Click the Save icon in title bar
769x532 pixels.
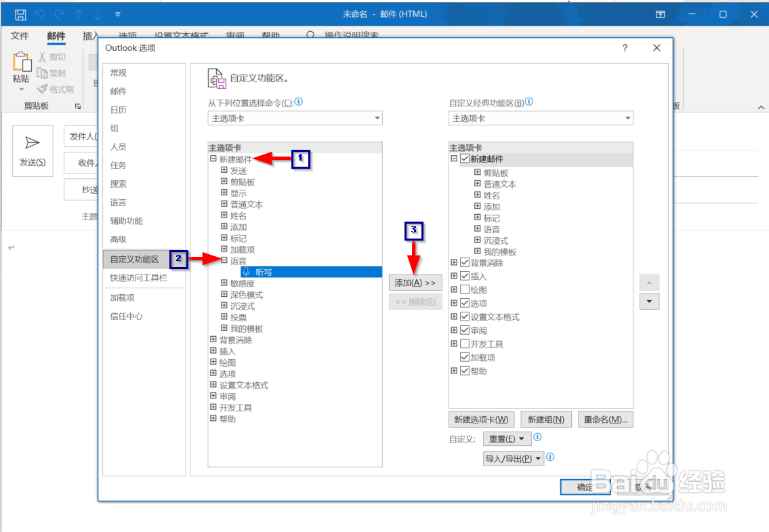(x=20, y=15)
